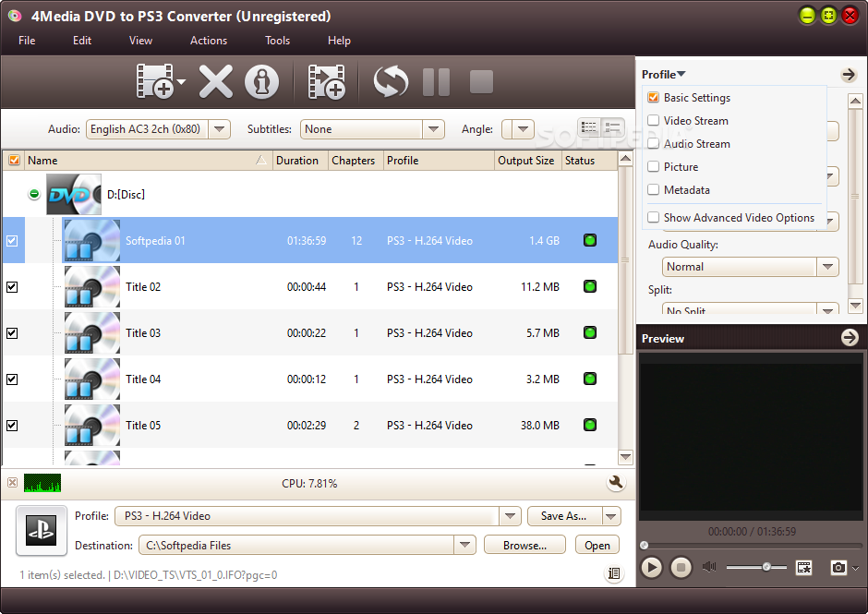Click the Add Profile filmstrip icon
The image size is (868, 614).
327,81
